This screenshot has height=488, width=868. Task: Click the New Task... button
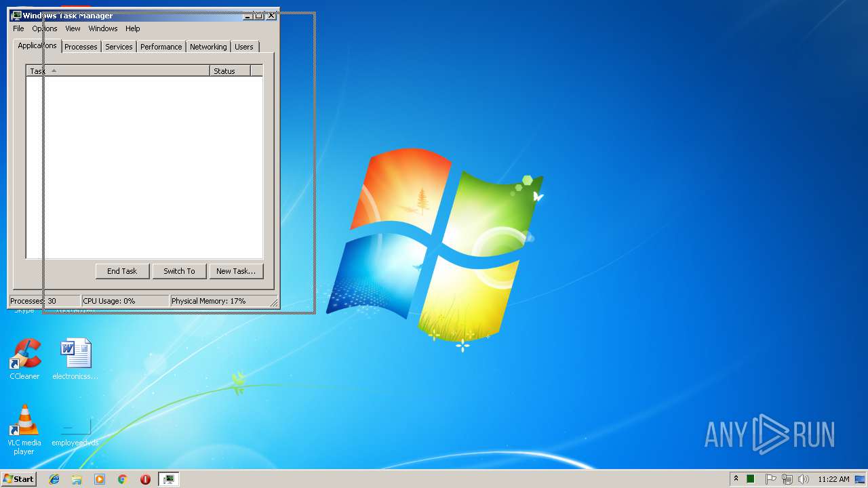tap(236, 271)
